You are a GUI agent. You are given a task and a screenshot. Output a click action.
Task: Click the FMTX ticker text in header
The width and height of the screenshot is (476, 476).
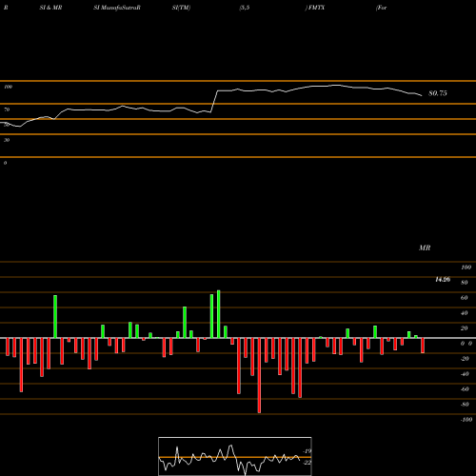coord(316,8)
